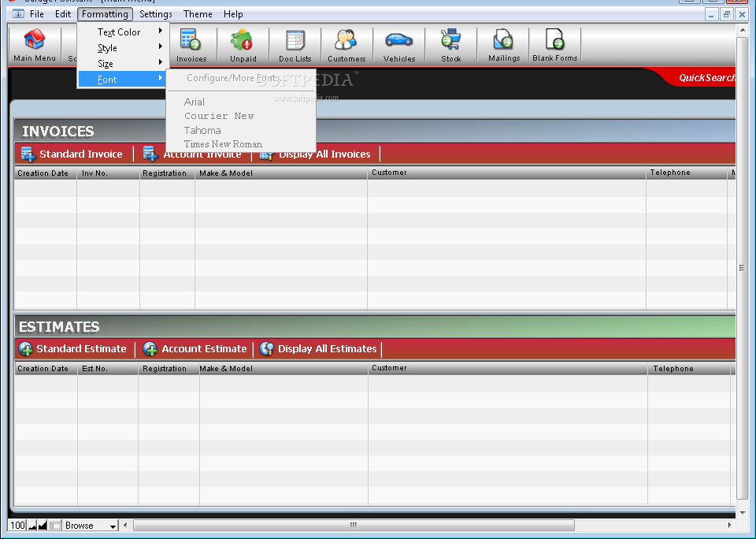Close the Formatting menu
The width and height of the screenshot is (756, 539).
tap(105, 14)
